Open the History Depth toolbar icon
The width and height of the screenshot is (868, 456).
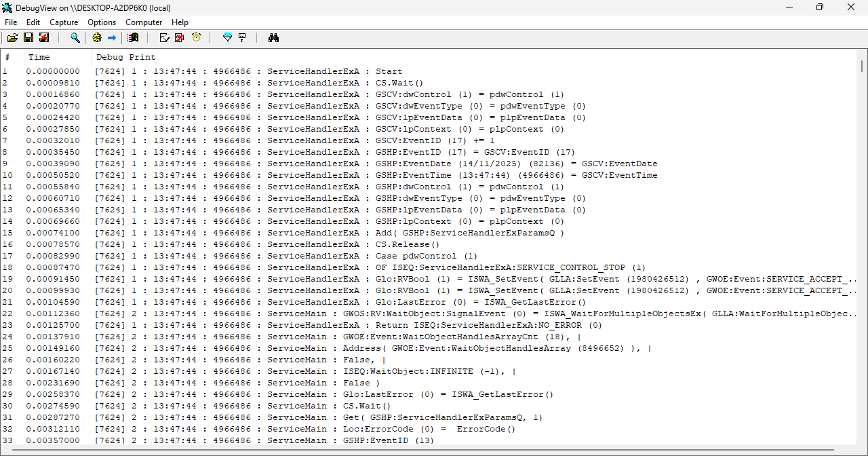point(242,38)
